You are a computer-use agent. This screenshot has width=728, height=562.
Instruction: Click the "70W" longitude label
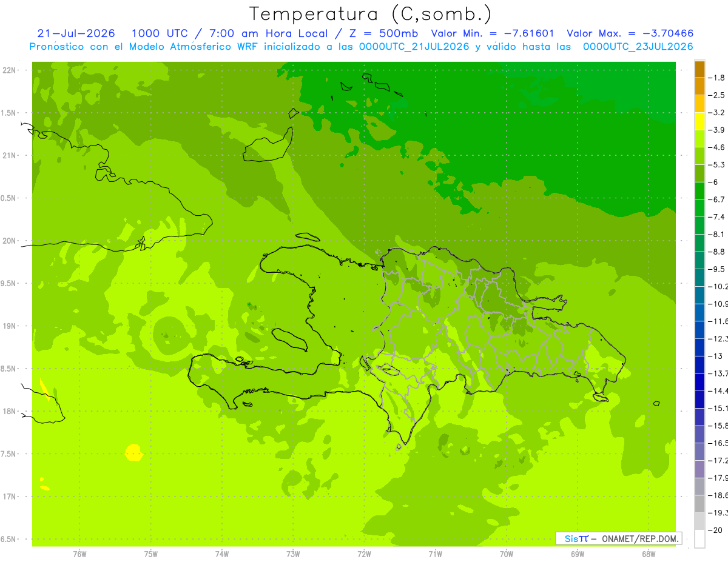pyautogui.click(x=507, y=554)
